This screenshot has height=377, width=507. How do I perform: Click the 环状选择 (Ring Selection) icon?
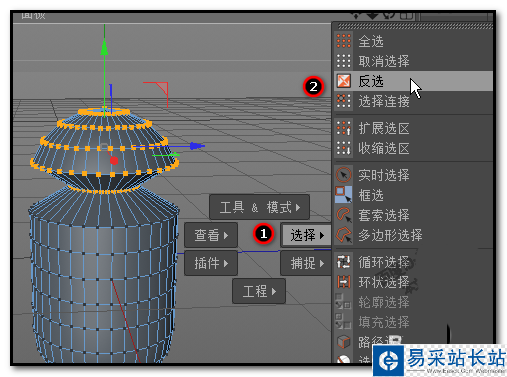pos(344,282)
